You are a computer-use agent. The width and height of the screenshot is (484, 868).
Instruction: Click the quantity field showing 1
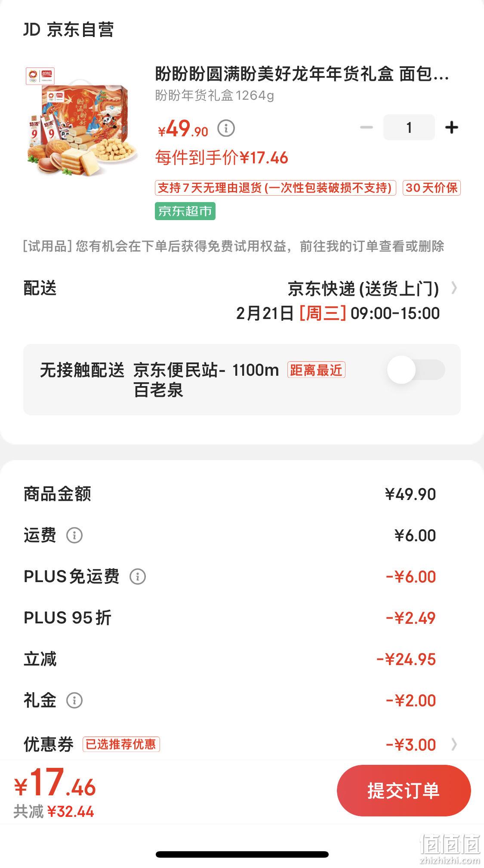tap(409, 127)
